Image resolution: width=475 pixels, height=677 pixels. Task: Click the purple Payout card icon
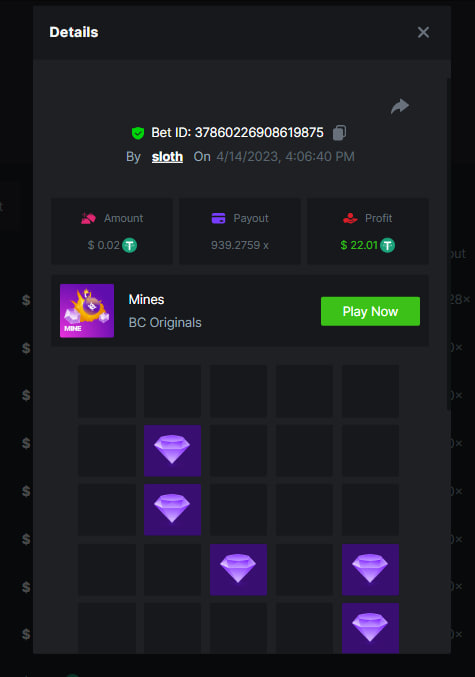(x=218, y=218)
